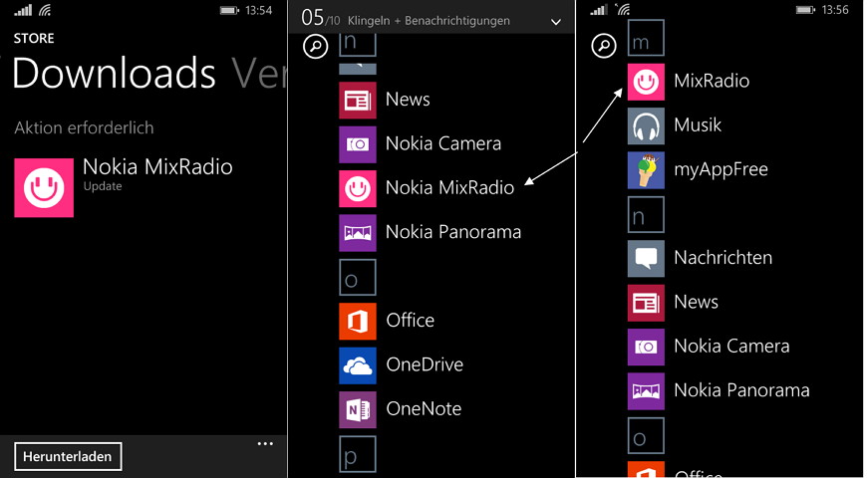
Task: Tap the Nokia MixRadio icon in Store downloads
Action: coord(44,187)
